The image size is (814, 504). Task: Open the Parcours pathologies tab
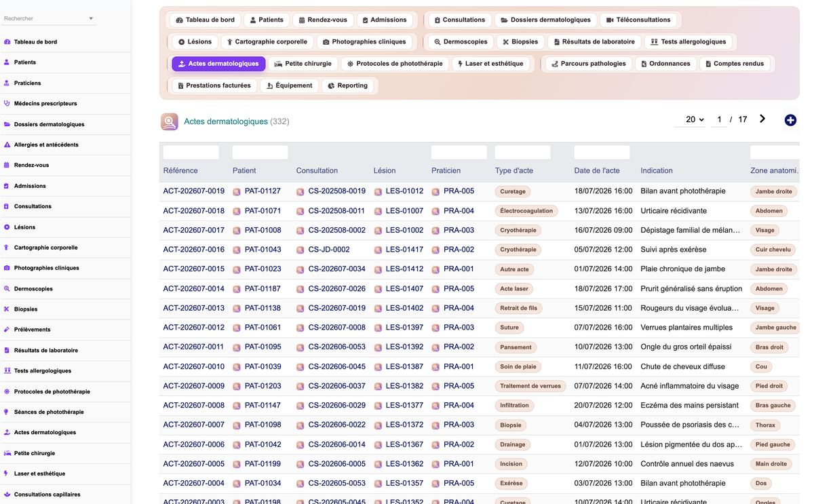pos(589,64)
